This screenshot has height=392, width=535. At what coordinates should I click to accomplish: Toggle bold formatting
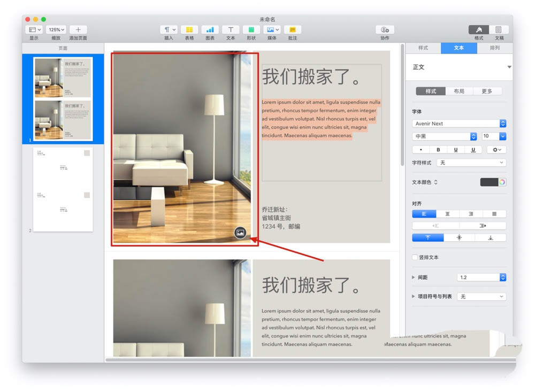[438, 149]
